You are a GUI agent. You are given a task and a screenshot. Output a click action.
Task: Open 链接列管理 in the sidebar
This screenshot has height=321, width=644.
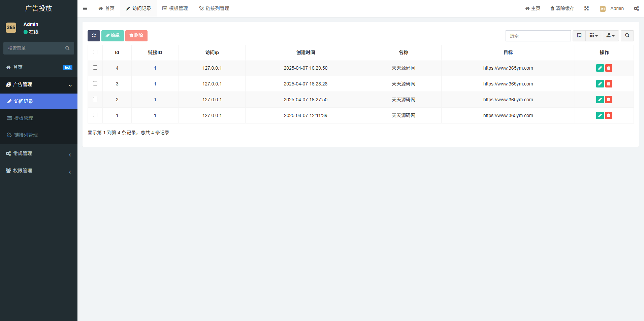point(26,135)
